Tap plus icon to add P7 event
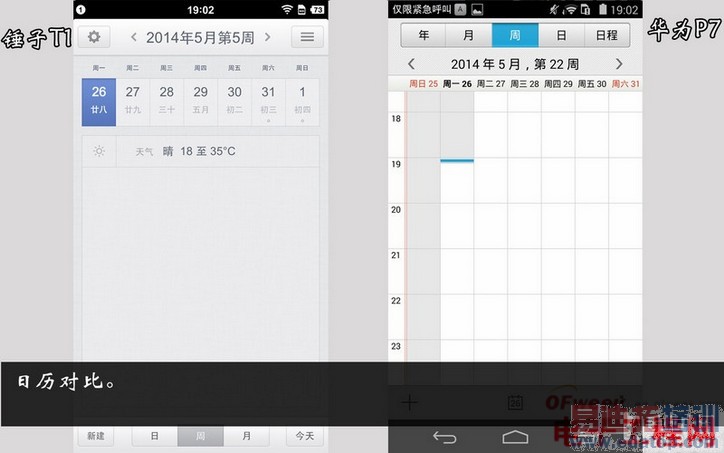This screenshot has height=453, width=724. pos(409,403)
